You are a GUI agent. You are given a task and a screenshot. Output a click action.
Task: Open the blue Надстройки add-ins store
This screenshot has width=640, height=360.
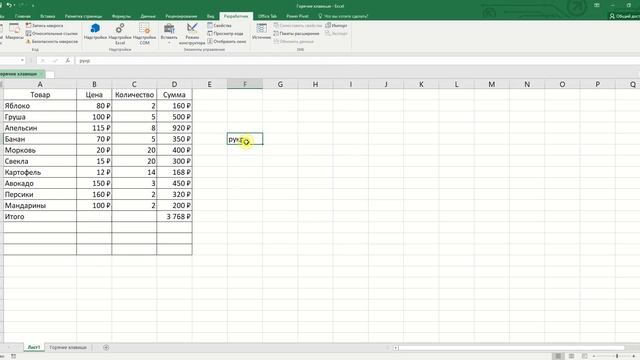click(95, 31)
